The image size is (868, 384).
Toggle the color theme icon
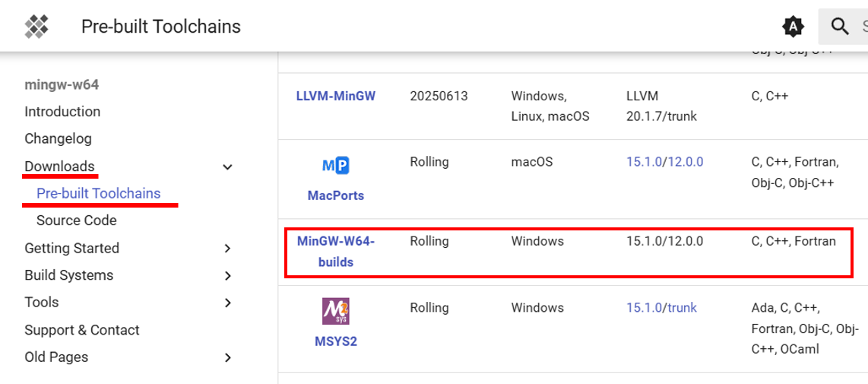click(x=794, y=26)
